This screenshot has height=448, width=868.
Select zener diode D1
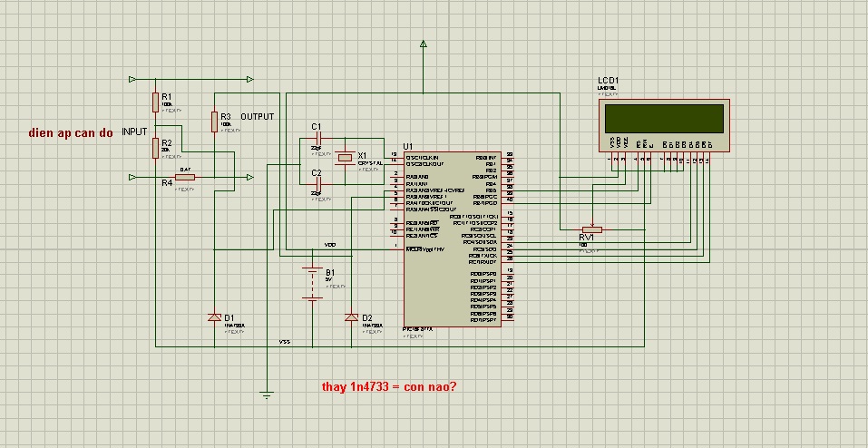(x=214, y=317)
